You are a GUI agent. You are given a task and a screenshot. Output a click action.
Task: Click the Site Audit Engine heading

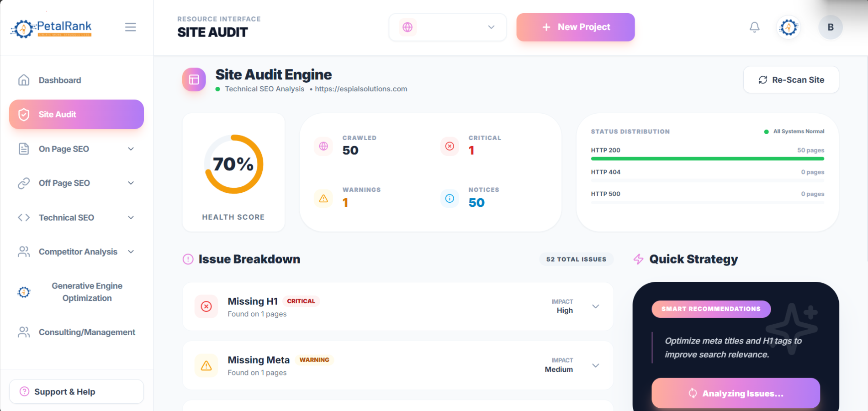pyautogui.click(x=274, y=74)
